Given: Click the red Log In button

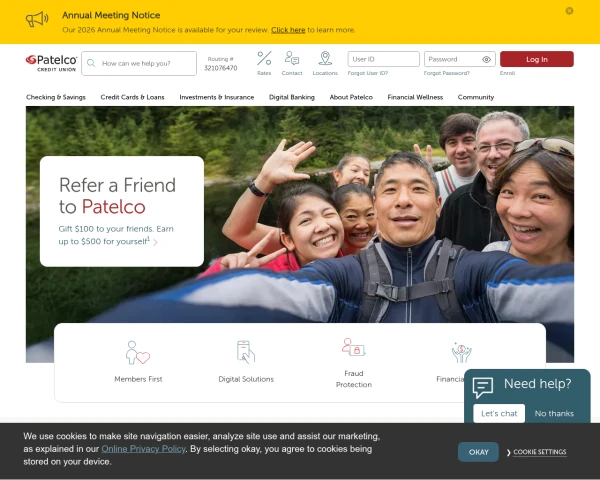Looking at the screenshot, I should click(536, 59).
